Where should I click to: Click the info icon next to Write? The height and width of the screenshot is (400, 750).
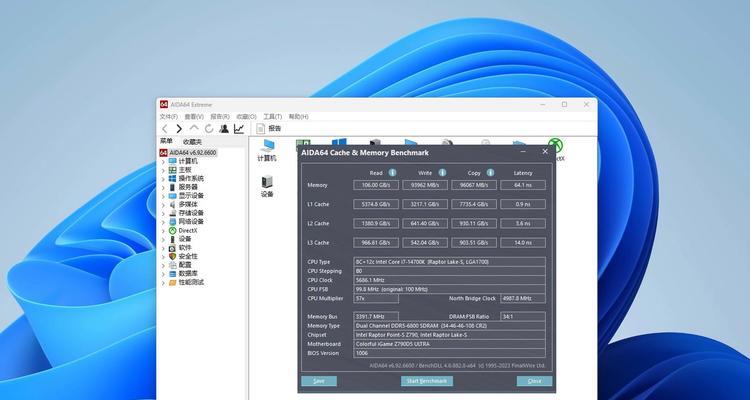(442, 173)
